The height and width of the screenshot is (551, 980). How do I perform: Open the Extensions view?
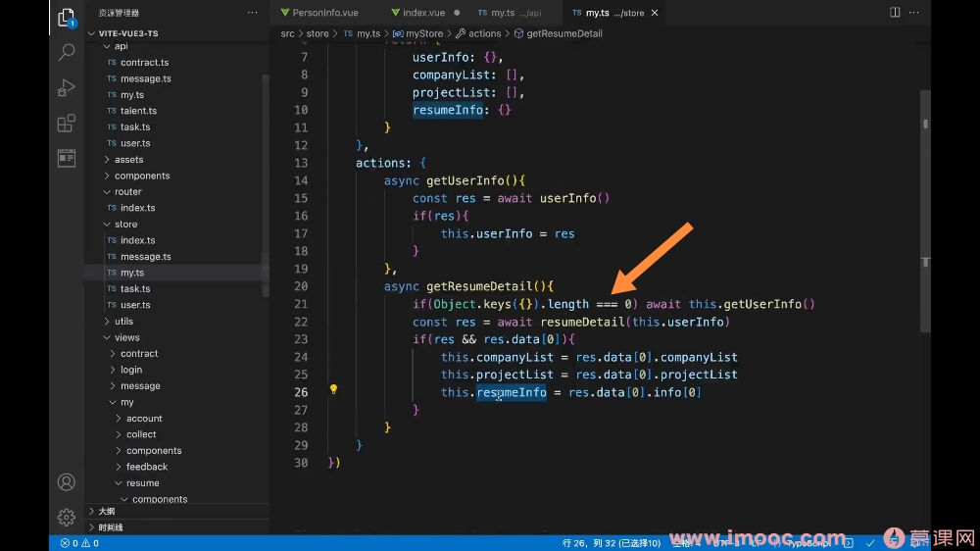(x=67, y=124)
